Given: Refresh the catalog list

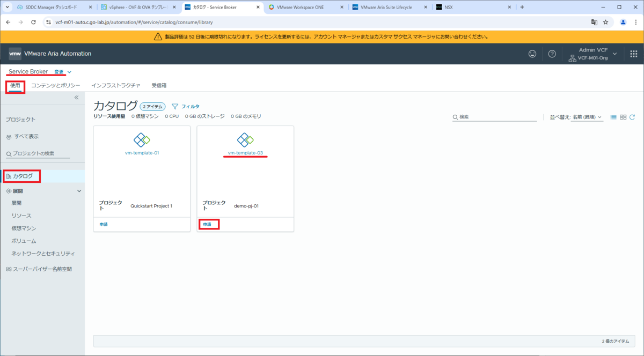Looking at the screenshot, I should tap(632, 117).
